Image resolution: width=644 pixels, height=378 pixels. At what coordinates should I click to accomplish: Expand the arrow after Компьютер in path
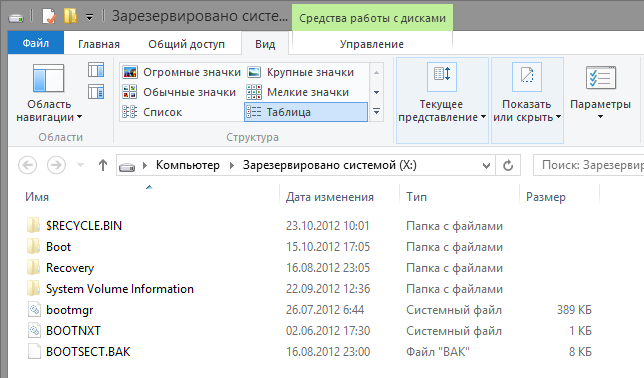(x=232, y=166)
